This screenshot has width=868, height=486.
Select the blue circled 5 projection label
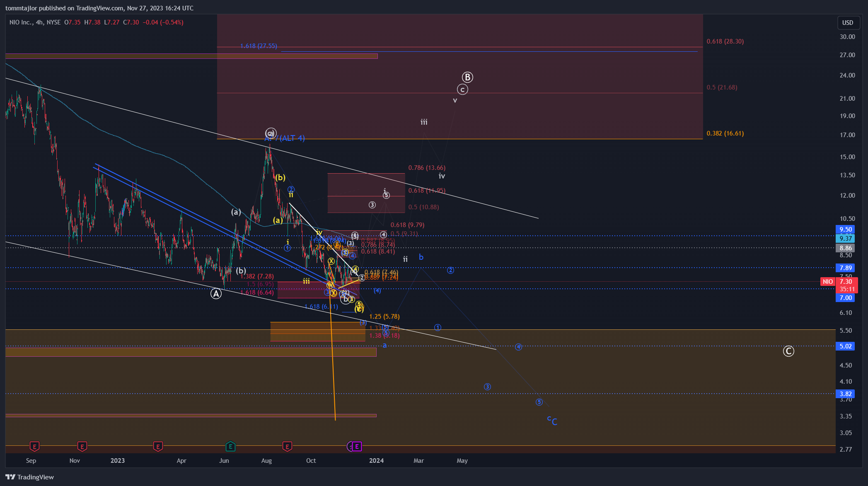(x=539, y=402)
